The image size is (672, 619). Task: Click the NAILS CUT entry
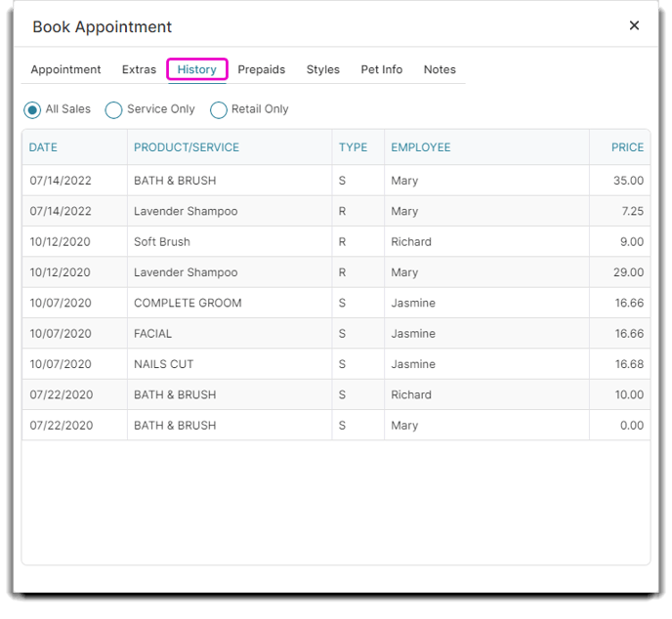(x=163, y=364)
